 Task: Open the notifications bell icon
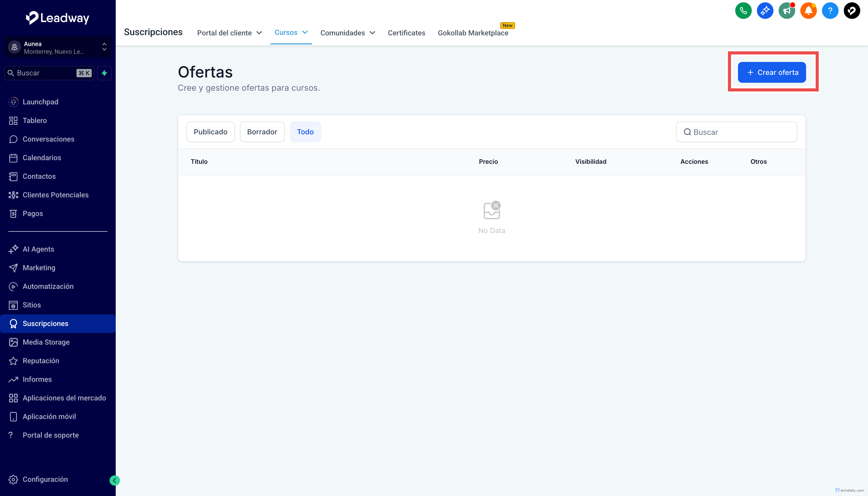click(808, 11)
